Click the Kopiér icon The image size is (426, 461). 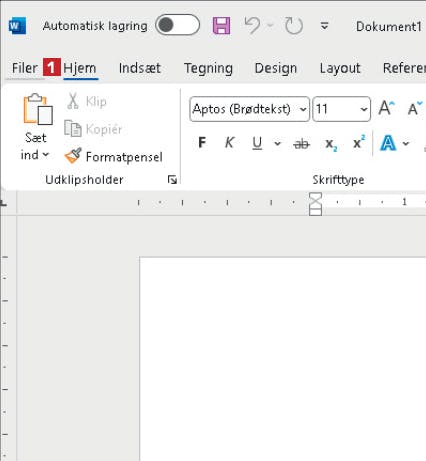click(x=73, y=129)
